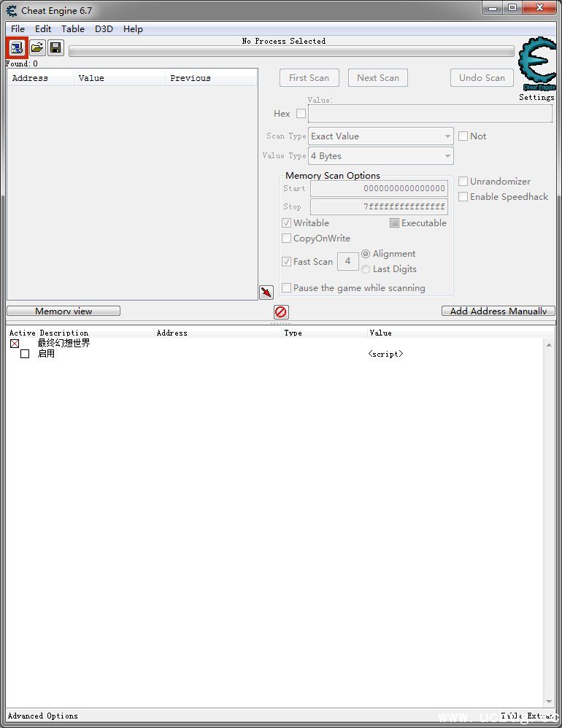Toggle the Hex checkbox
The image size is (562, 728).
301,114
